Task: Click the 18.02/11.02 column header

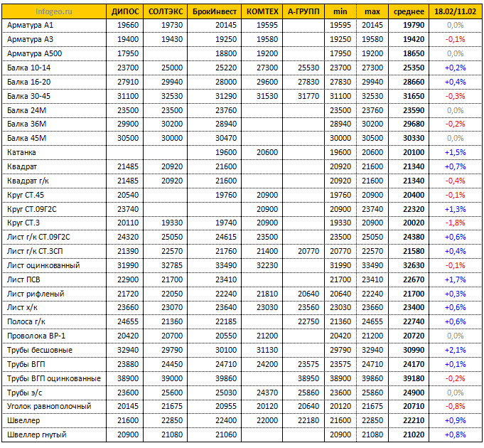Action: [456, 11]
